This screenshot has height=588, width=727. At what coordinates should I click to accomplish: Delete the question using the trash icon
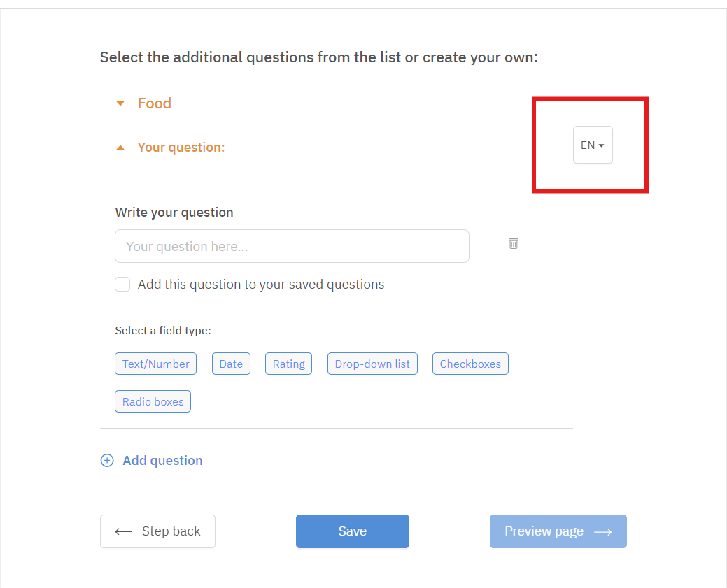(514, 243)
